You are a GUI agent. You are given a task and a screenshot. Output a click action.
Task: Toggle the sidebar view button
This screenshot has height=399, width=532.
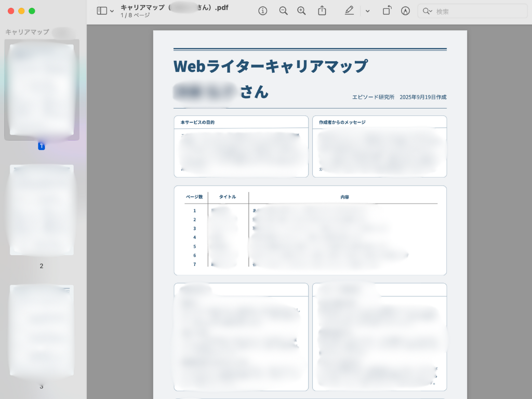tap(102, 11)
